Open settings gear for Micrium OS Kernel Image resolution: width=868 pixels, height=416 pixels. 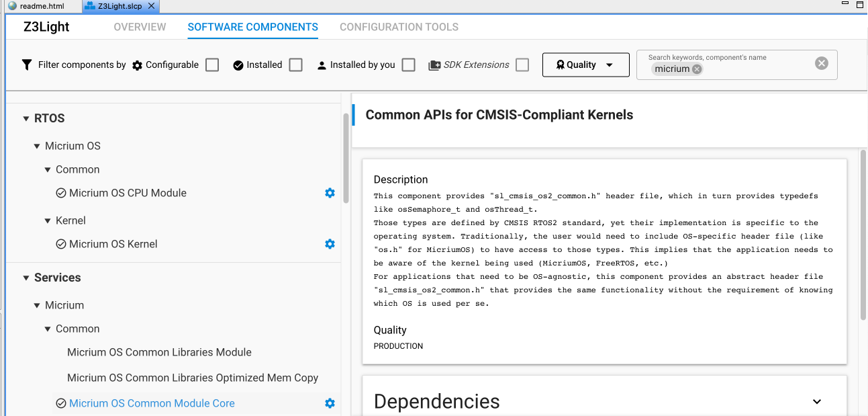(330, 244)
